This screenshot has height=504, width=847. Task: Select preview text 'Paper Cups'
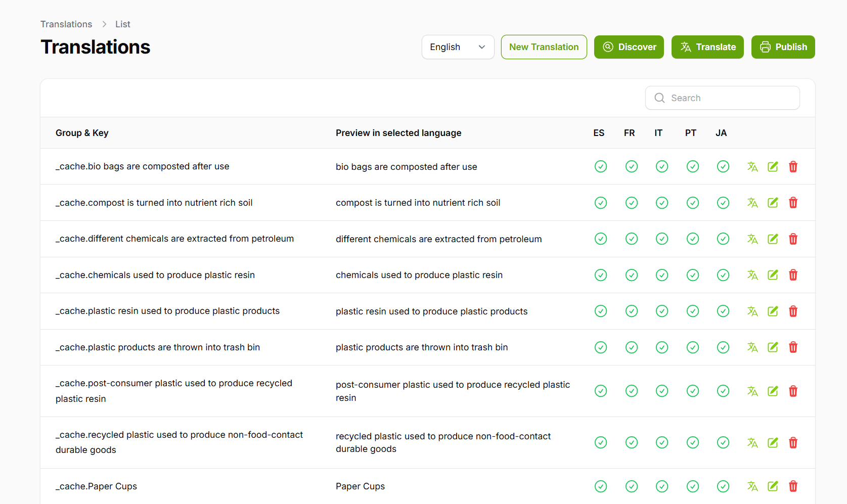(360, 486)
